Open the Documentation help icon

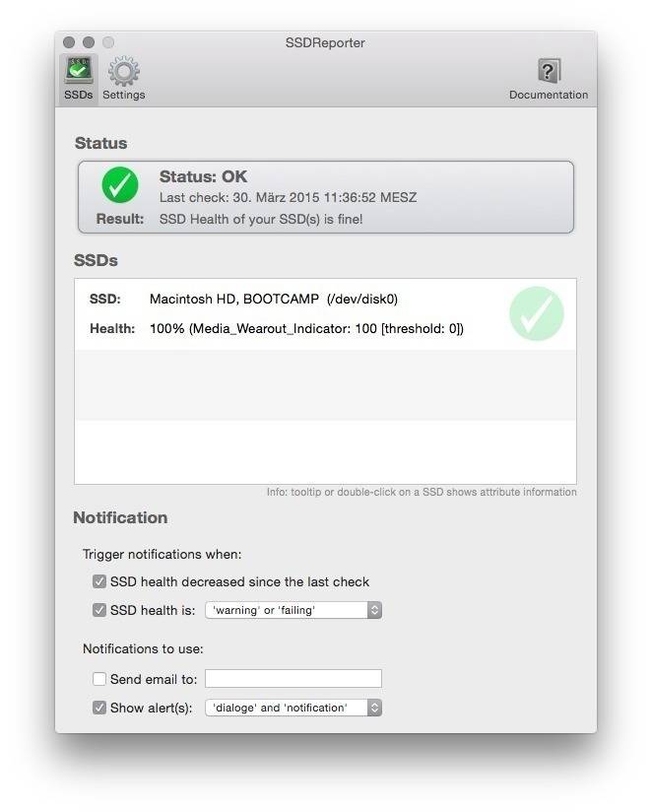(x=549, y=79)
